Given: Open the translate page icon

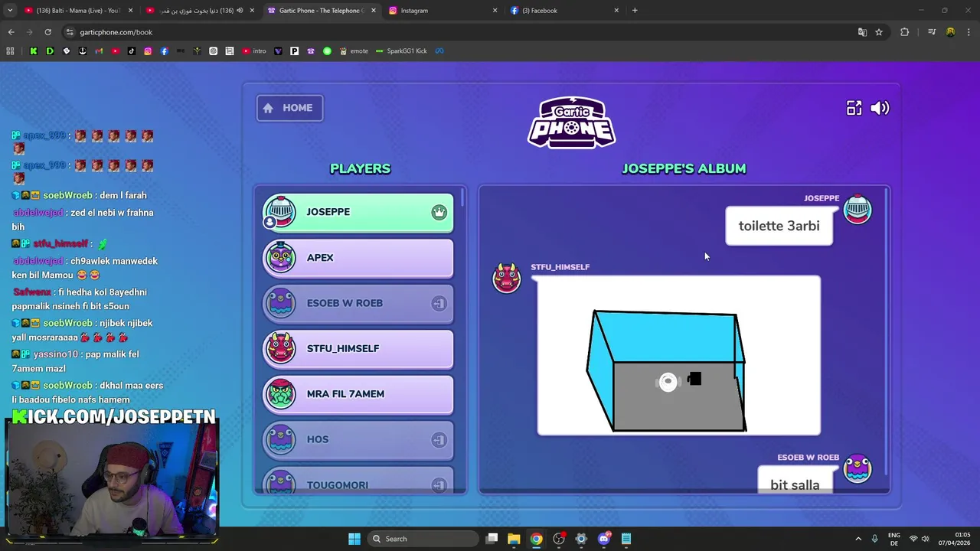Looking at the screenshot, I should click(862, 32).
